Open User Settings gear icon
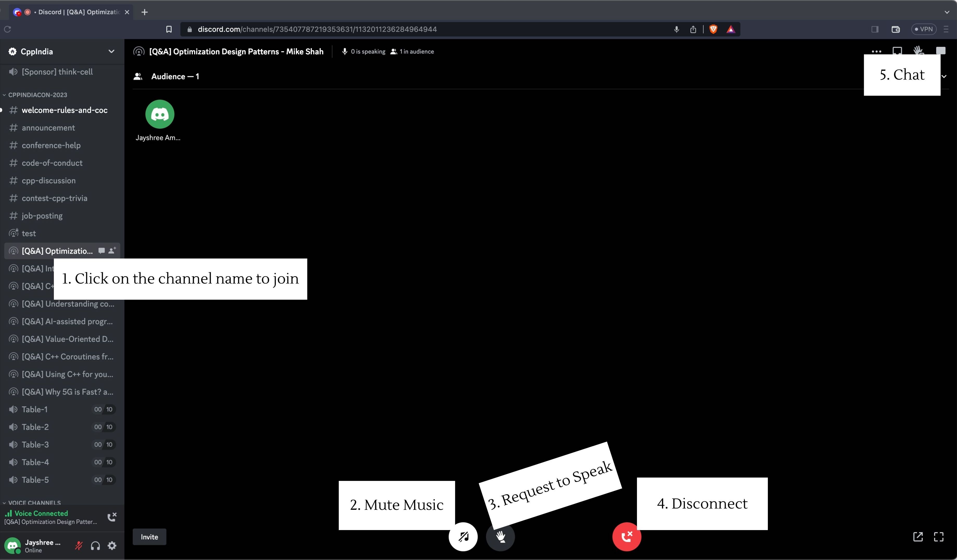 point(112,546)
